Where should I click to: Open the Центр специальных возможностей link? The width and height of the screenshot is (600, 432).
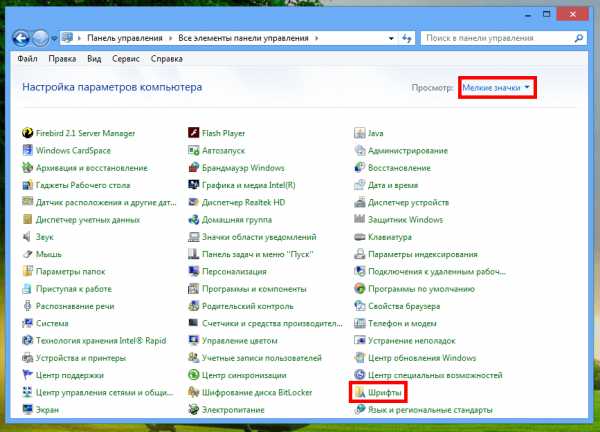click(435, 375)
